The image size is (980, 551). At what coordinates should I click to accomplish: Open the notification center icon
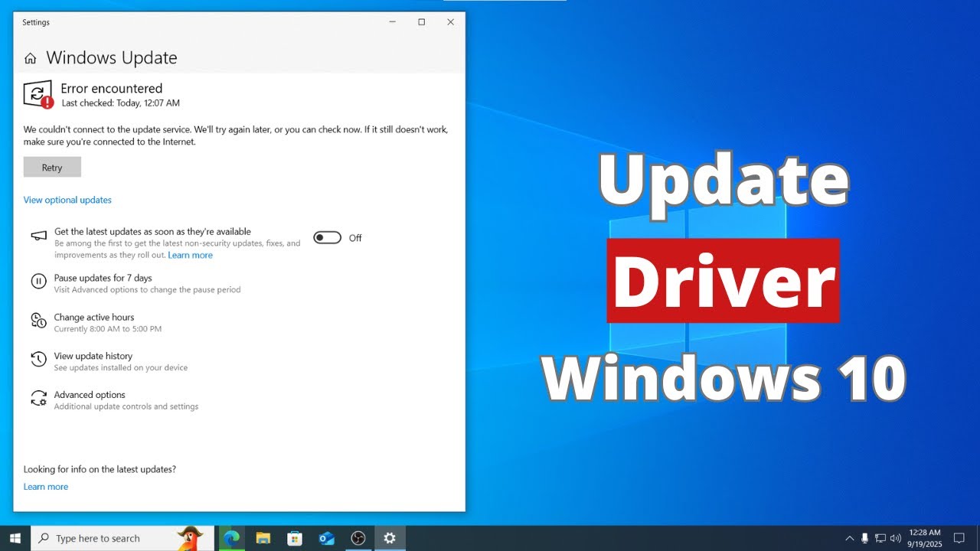[959, 538]
